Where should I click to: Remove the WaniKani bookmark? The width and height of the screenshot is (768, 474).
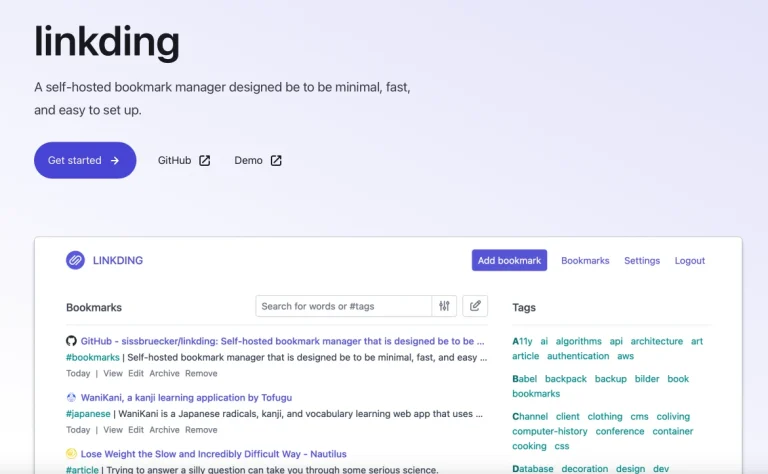pyautogui.click(x=201, y=429)
